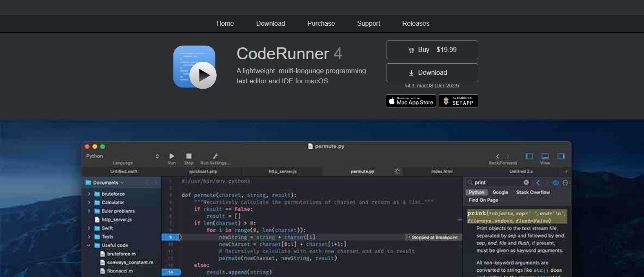Viewport: 644px width, 277px height.
Task: Click the Swift folder icon
Action: point(97,228)
